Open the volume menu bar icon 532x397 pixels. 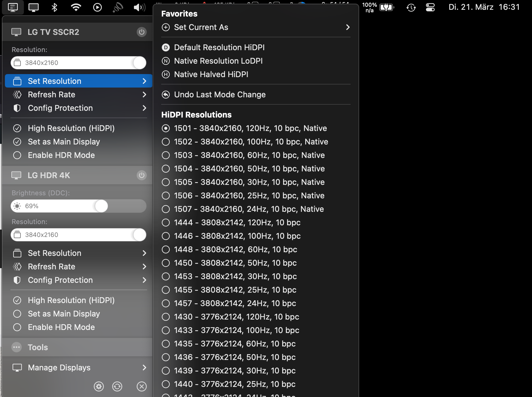click(139, 7)
